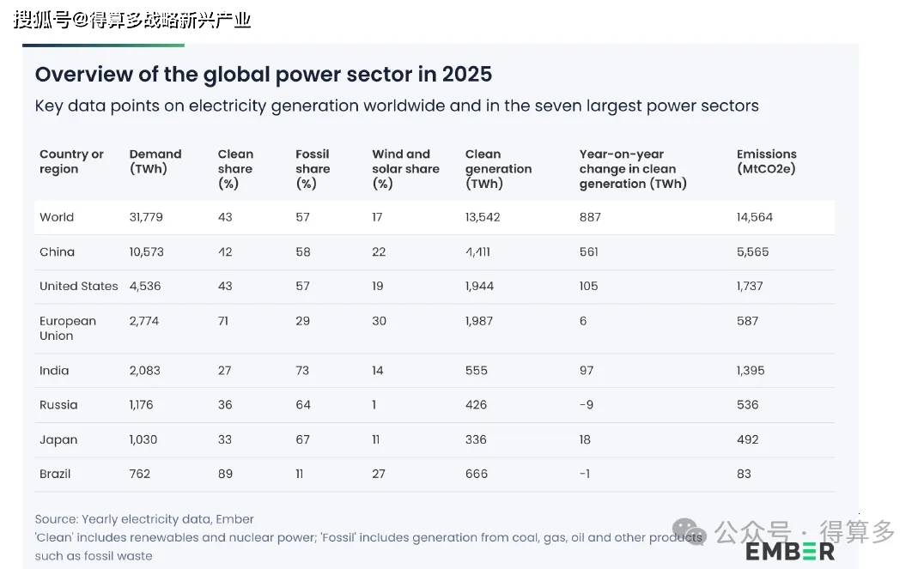Click World emissions value 14,564

(x=754, y=217)
